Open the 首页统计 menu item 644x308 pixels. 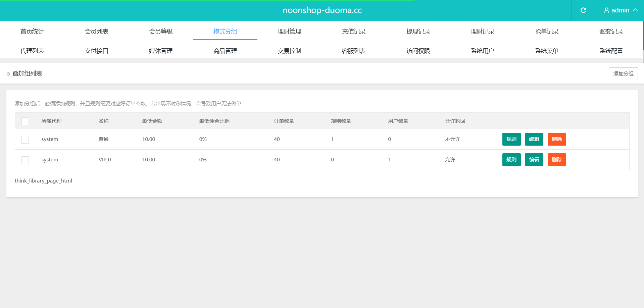tap(32, 32)
